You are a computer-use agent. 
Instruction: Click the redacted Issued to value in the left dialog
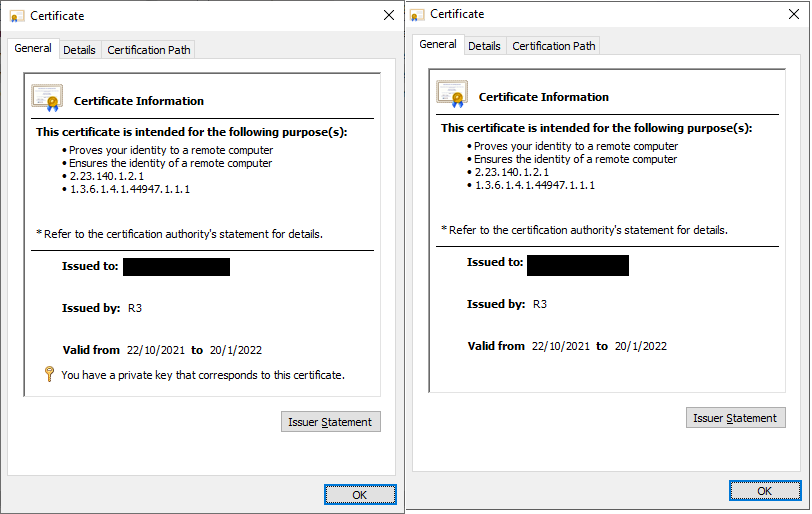[176, 266]
